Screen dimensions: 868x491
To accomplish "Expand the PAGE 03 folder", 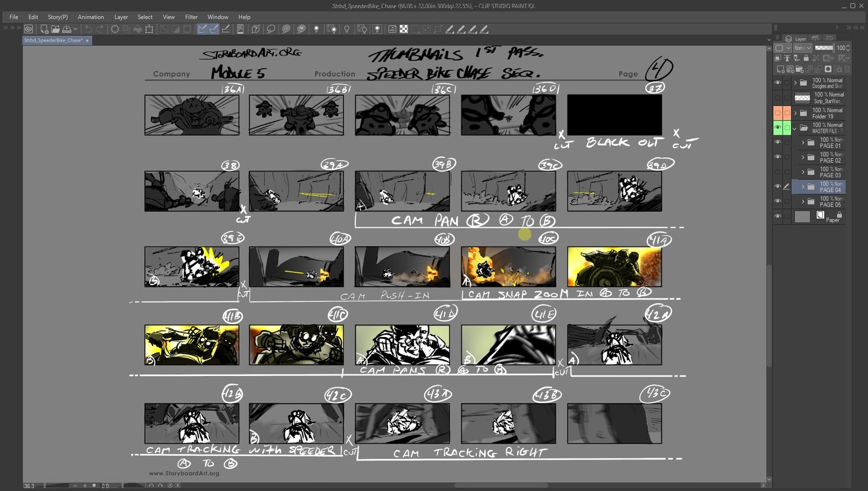I will click(x=803, y=172).
